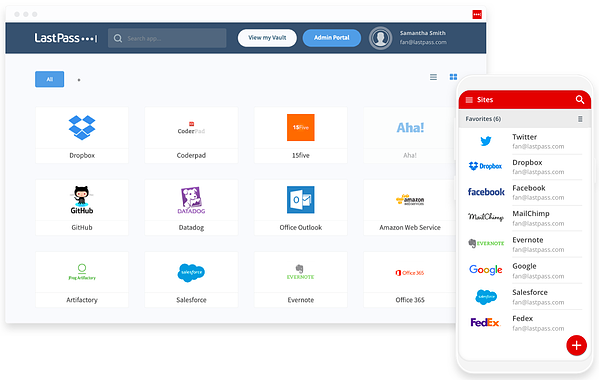
Task: Click the View my Vault button
Action: [x=267, y=38]
